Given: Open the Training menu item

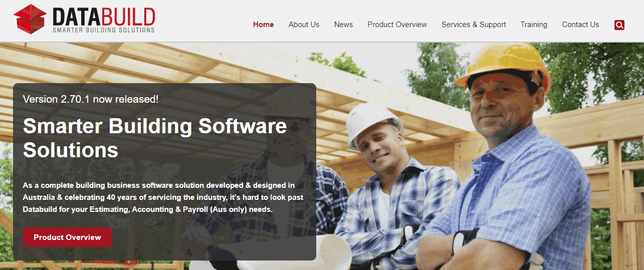Looking at the screenshot, I should 534,25.
